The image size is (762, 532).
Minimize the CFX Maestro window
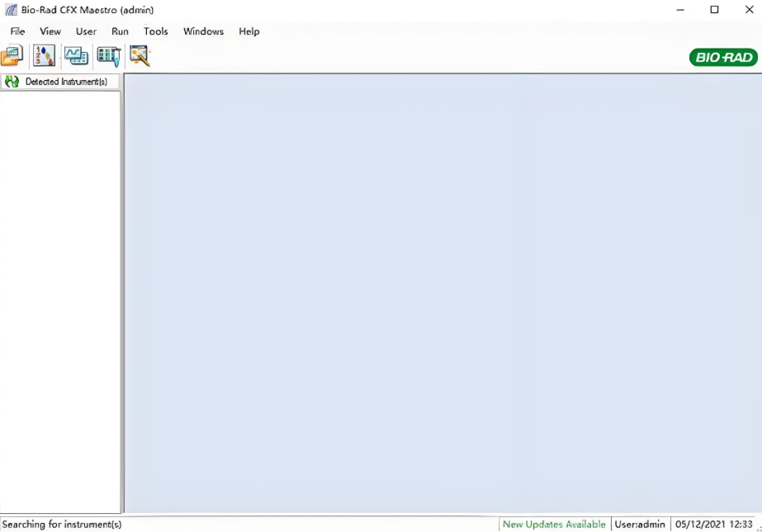(680, 10)
